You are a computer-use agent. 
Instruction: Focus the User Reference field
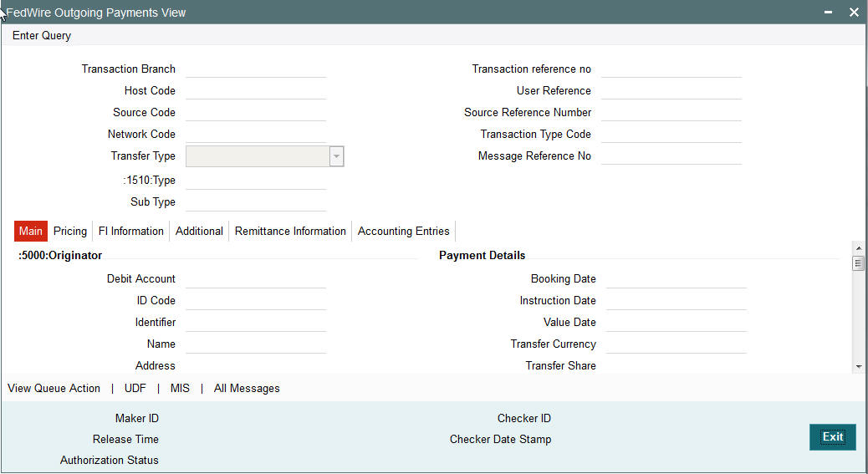(671, 91)
